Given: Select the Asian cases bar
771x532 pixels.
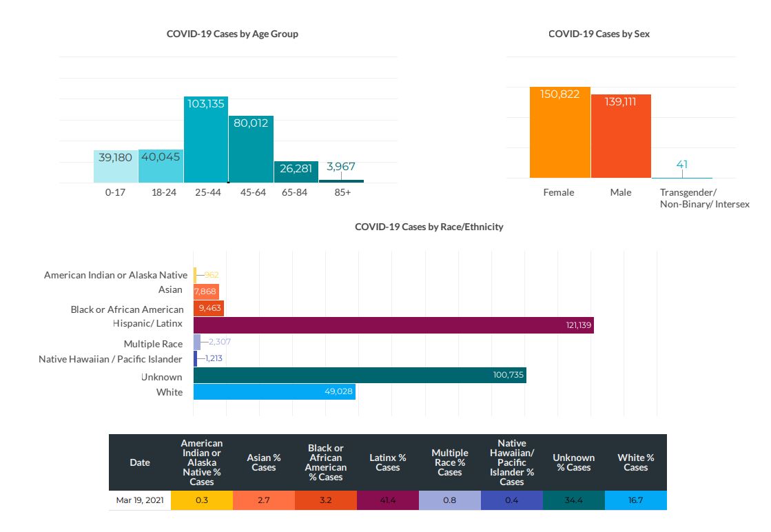Looking at the screenshot, I should tap(206, 291).
